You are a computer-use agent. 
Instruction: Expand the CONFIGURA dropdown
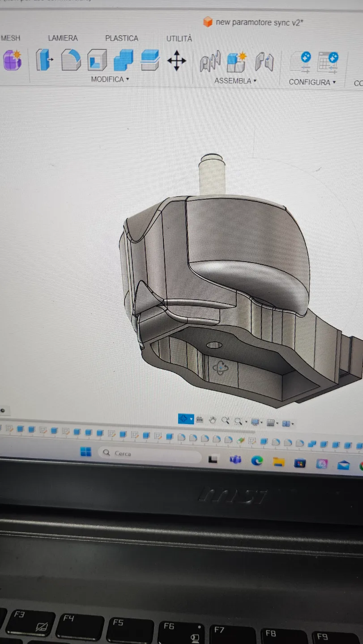coord(312,82)
